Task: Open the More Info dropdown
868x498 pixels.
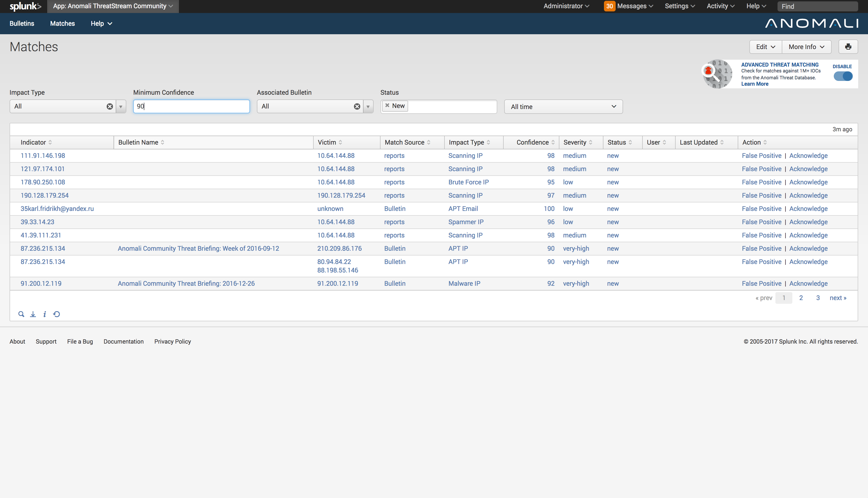Action: pyautogui.click(x=806, y=47)
